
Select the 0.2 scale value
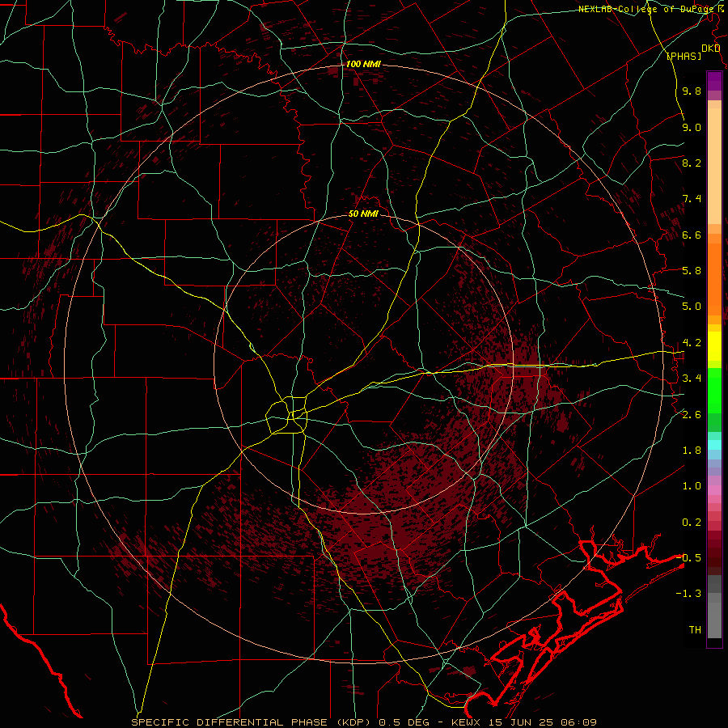(x=692, y=523)
